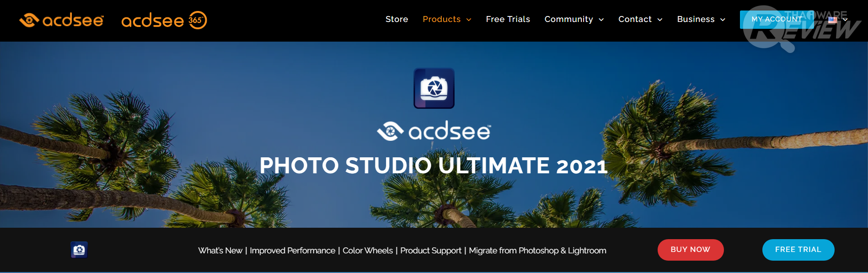Click the MY ACCOUNT button

click(777, 19)
